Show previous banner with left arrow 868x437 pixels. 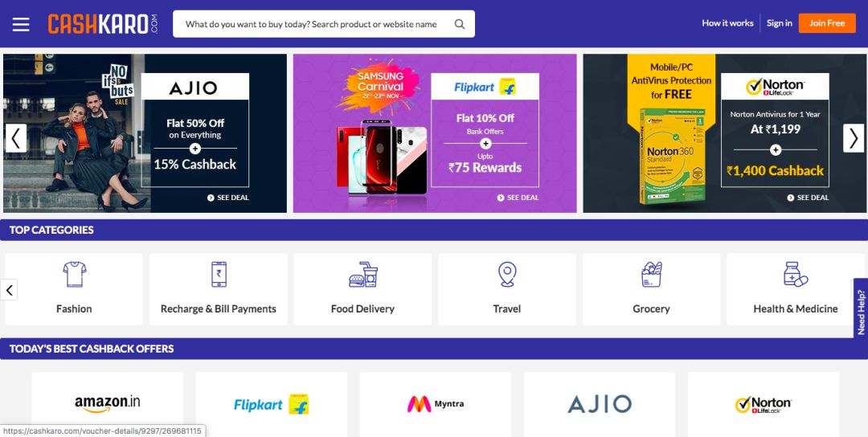[x=15, y=137]
